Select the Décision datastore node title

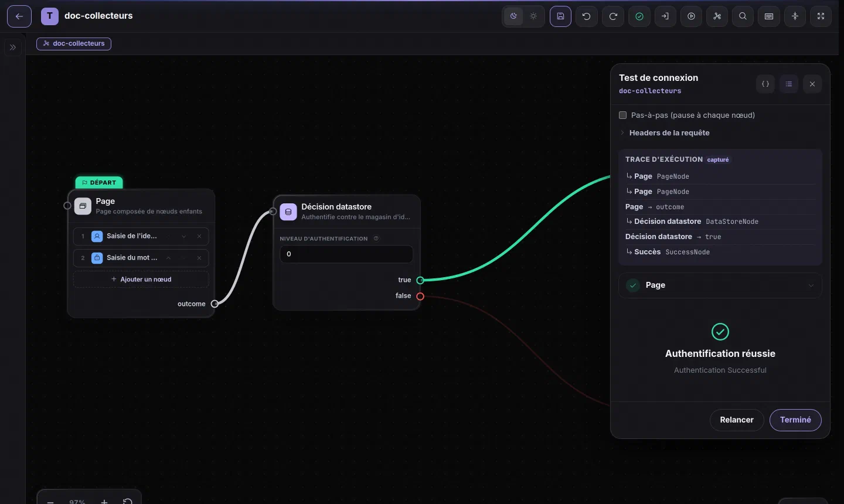coord(336,207)
